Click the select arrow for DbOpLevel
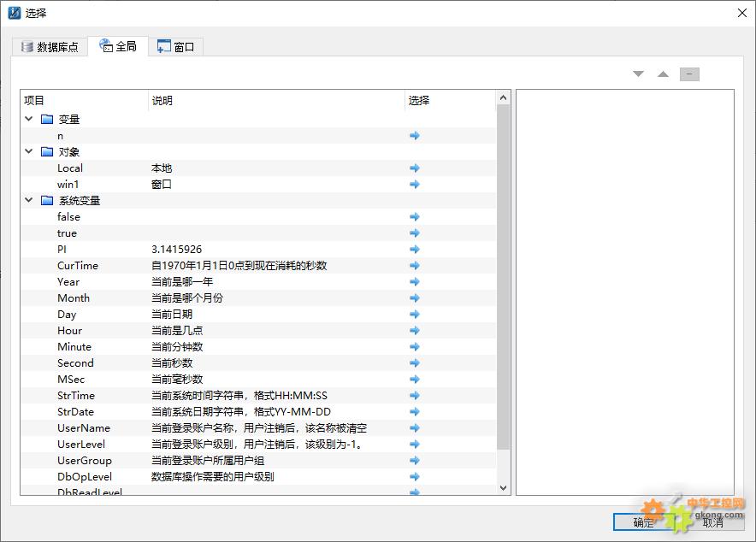This screenshot has width=756, height=542. pyautogui.click(x=415, y=477)
